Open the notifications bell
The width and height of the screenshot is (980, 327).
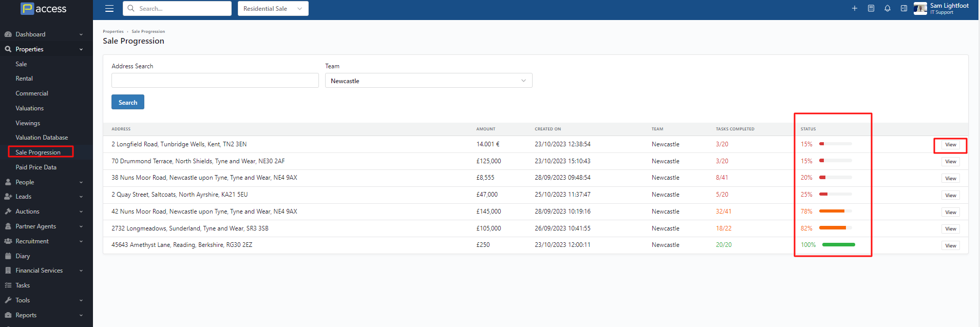(888, 8)
